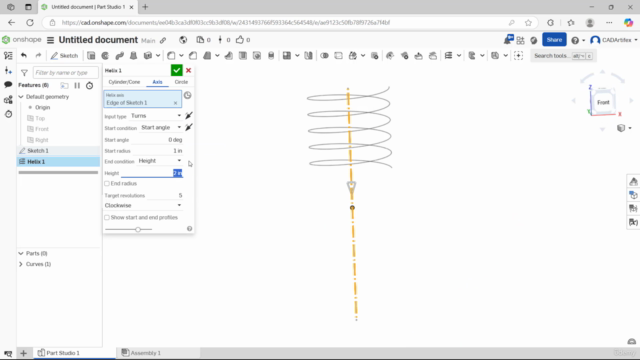The height and width of the screenshot is (360, 640).
Task: Switch to the Cylinder/Cone tab
Action: (x=124, y=82)
